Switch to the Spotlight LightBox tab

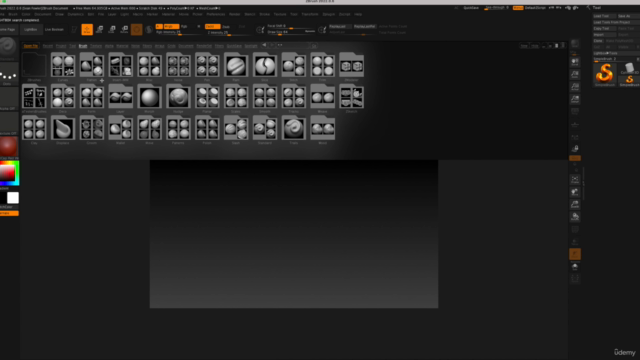[x=251, y=46]
